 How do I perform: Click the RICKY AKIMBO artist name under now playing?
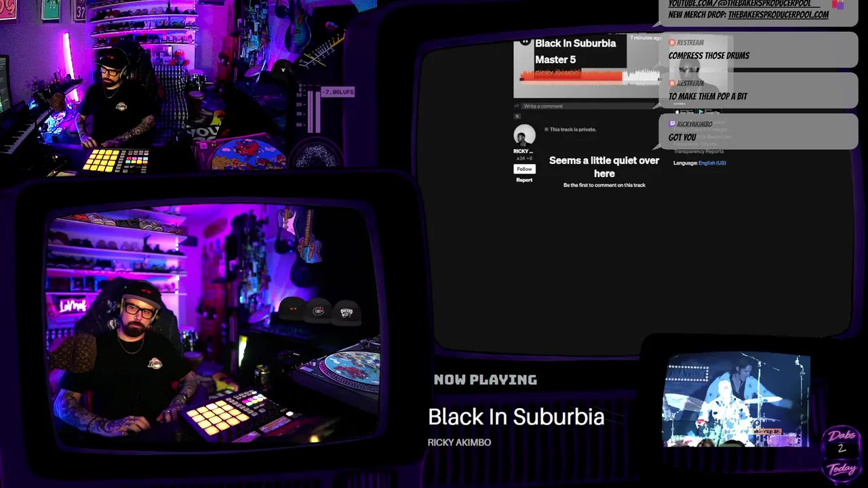click(x=459, y=443)
